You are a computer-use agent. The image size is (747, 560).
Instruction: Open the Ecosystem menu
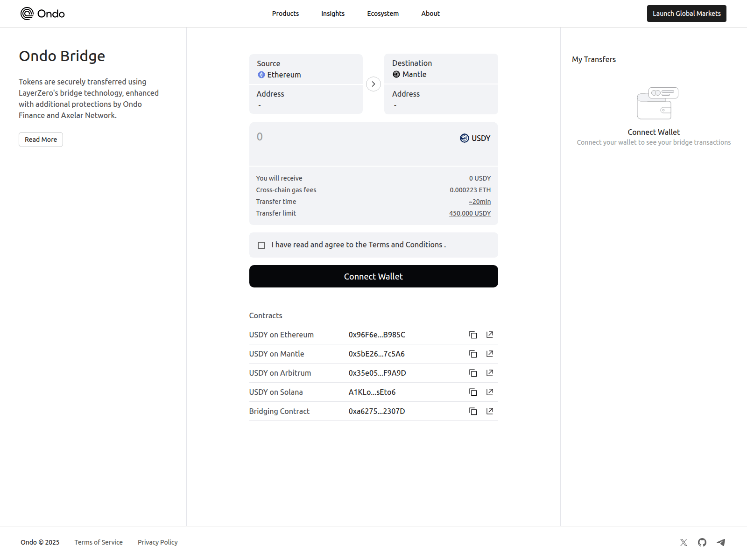[x=383, y=14]
